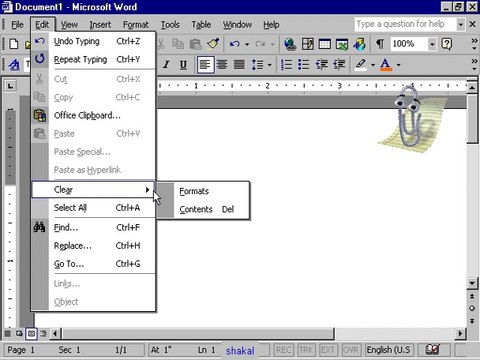Click Undo Typing menu entry
This screenshot has height=360, width=480.
click(93, 41)
